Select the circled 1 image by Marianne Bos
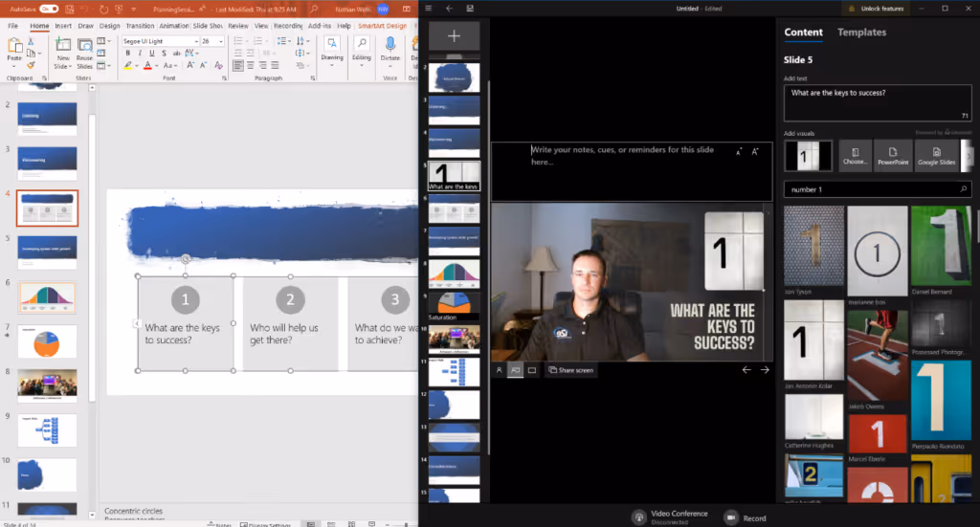The image size is (980, 527). 877,252
